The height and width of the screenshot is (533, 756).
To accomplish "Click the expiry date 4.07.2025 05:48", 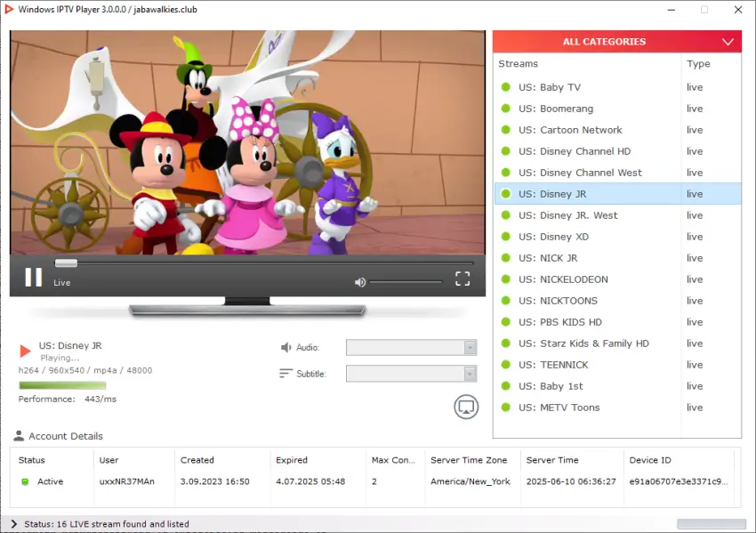I will pyautogui.click(x=310, y=481).
